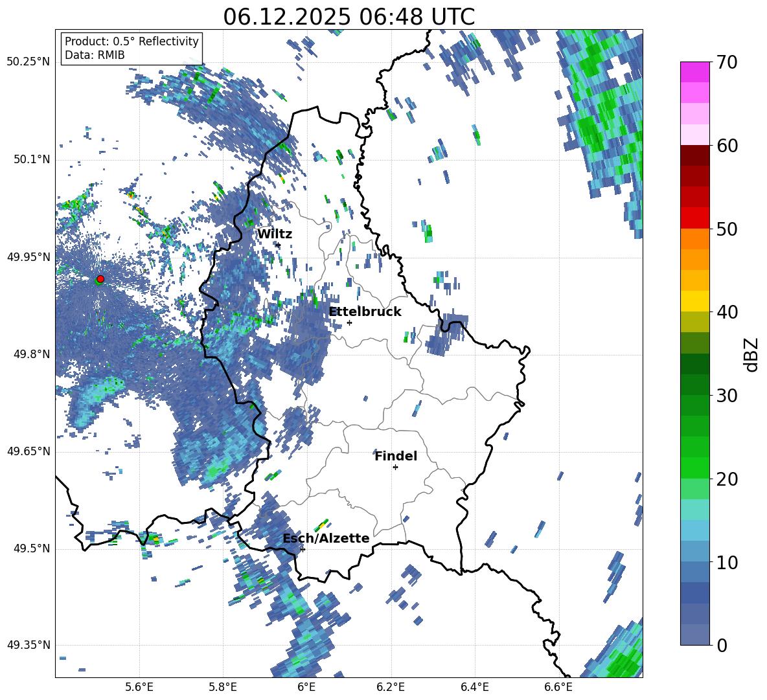
Task: Click the 5.6°E longitude label
Action: 139,687
